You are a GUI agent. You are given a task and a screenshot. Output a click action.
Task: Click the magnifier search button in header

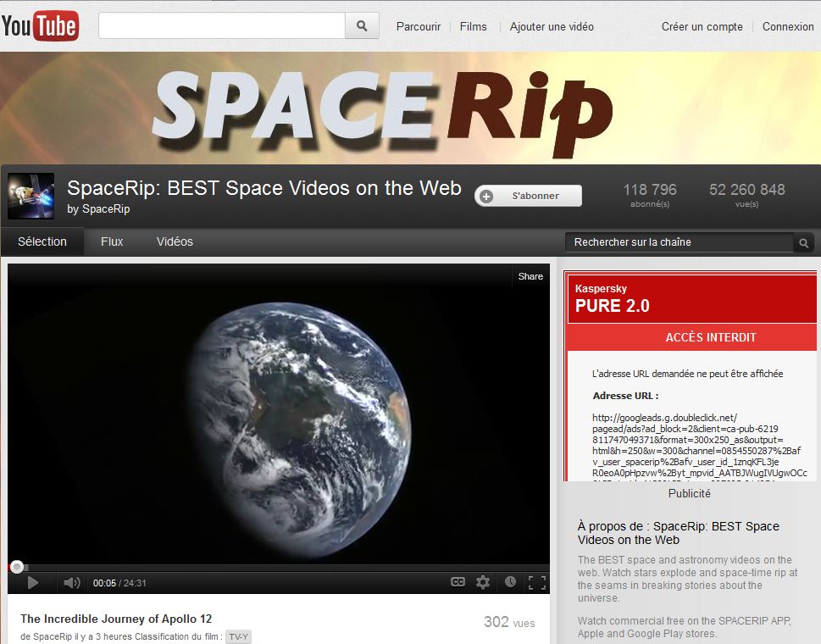pos(362,25)
